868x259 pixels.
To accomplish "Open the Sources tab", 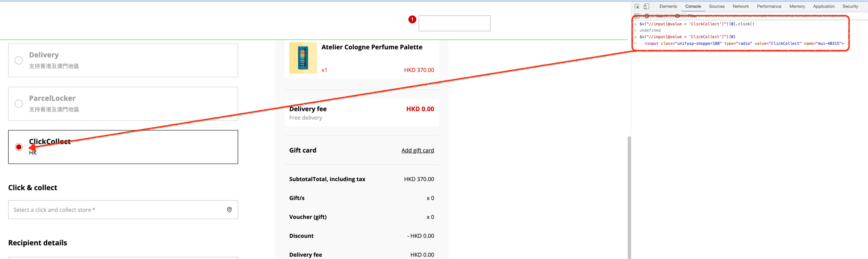I will click(716, 6).
